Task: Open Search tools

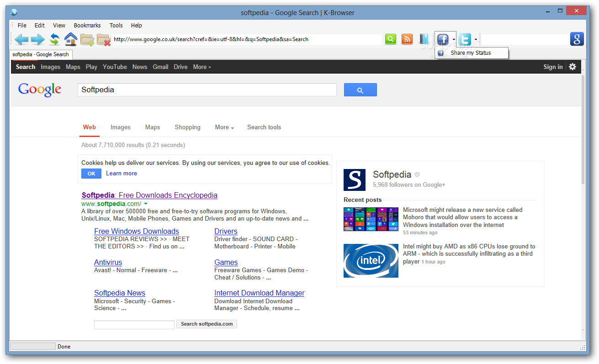Action: point(264,127)
